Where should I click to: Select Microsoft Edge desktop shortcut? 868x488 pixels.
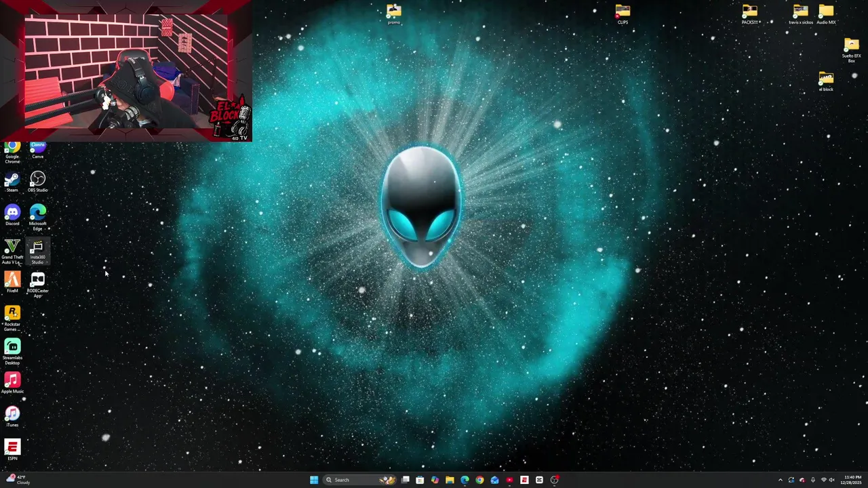pos(37,218)
